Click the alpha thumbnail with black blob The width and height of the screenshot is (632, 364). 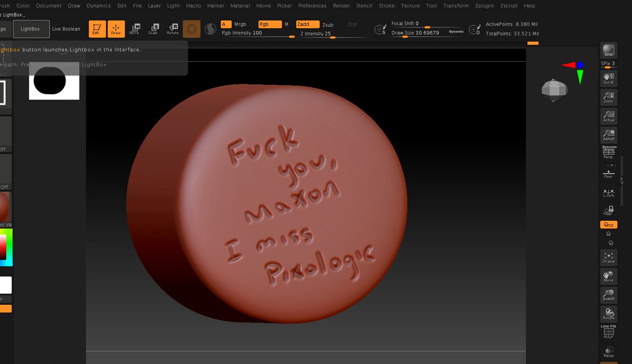pos(54,81)
